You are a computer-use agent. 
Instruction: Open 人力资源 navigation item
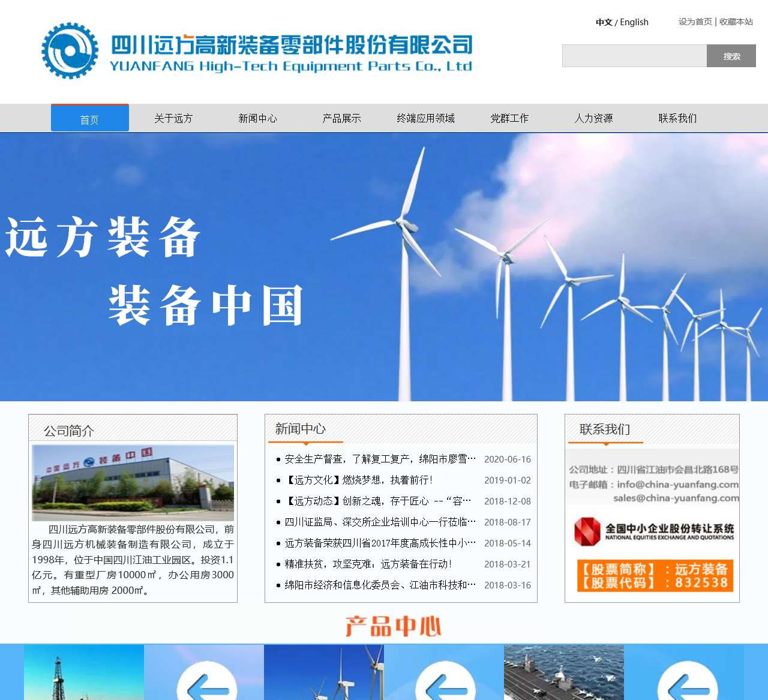click(x=594, y=118)
